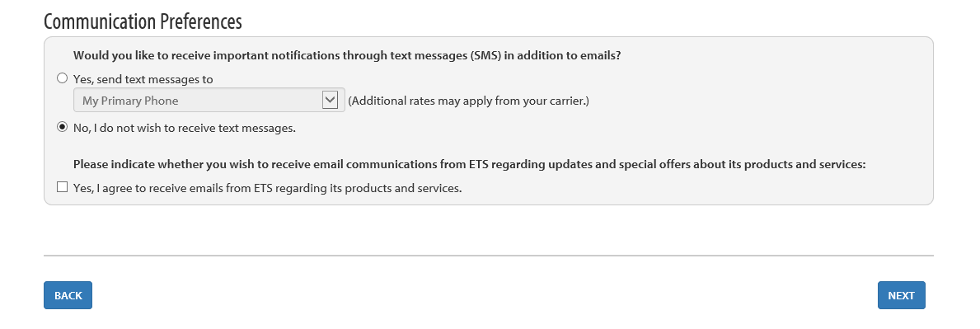Click the additional carrier rates note
This screenshot has height=329, width=980.
click(x=469, y=101)
